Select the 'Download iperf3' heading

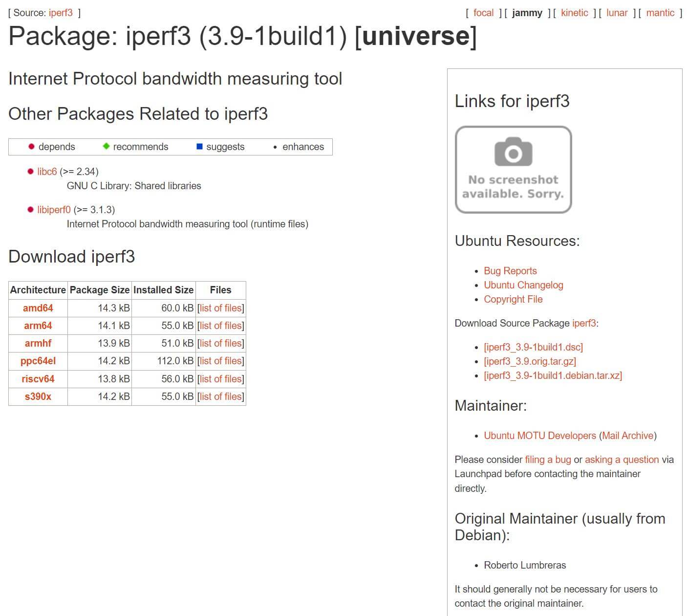pos(72,257)
